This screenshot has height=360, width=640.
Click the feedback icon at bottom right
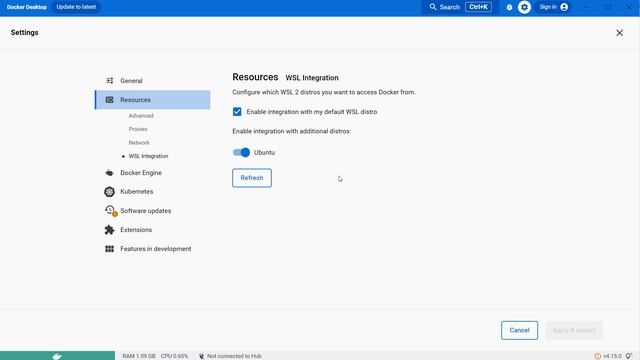tap(629, 356)
